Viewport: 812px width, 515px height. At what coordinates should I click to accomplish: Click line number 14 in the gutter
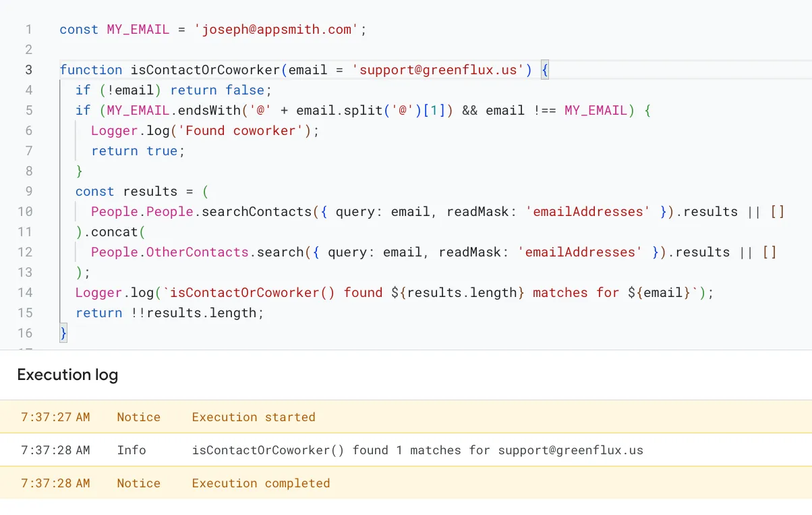(x=26, y=293)
